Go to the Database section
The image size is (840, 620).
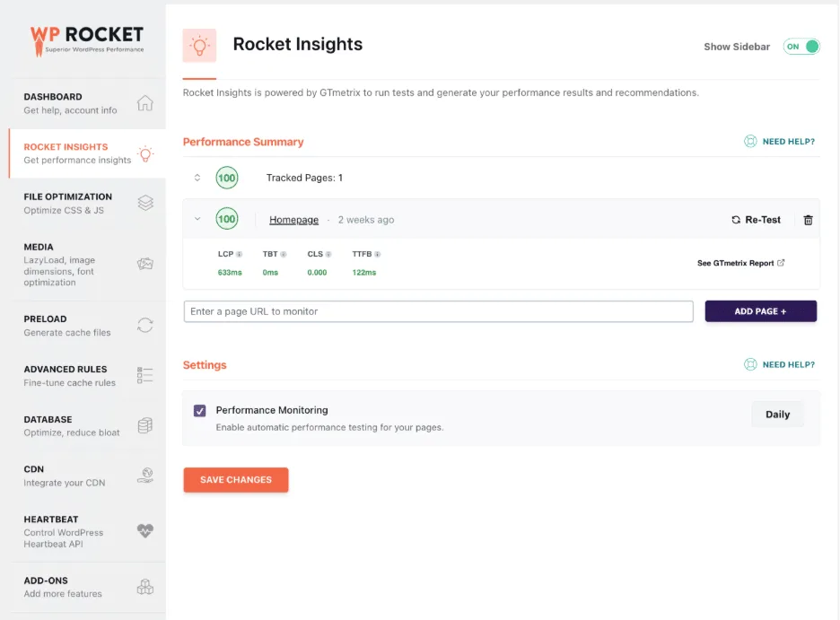pos(87,425)
